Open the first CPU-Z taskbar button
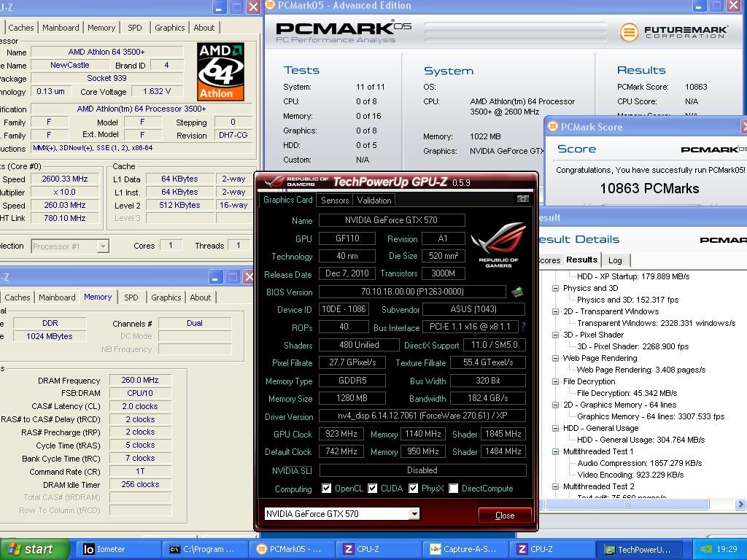Screen dimensions: 747x560 pos(379,549)
